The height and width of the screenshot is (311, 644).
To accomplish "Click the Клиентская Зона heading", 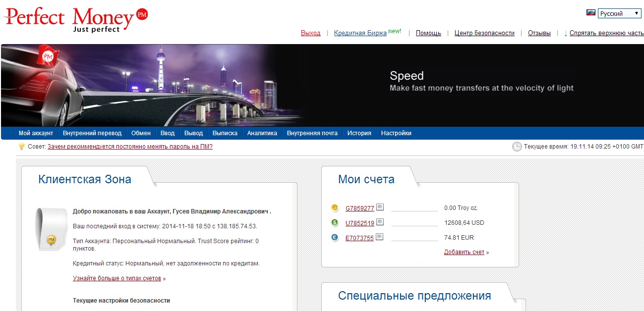I will point(85,179).
